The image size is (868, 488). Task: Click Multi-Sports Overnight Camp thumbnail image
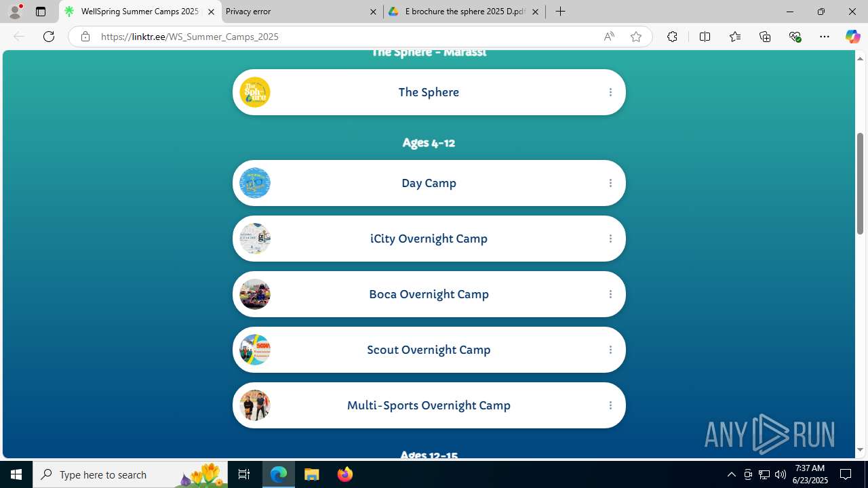pos(255,405)
